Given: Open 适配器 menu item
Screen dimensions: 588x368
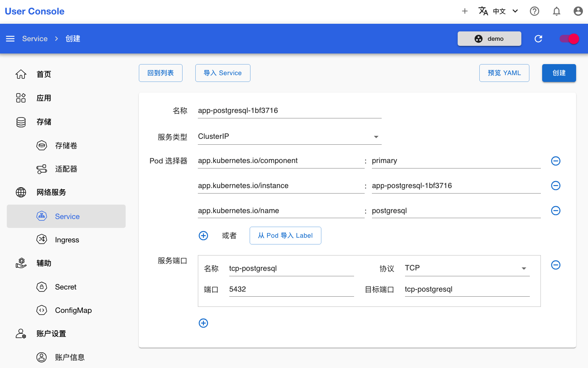Looking at the screenshot, I should click(x=66, y=169).
